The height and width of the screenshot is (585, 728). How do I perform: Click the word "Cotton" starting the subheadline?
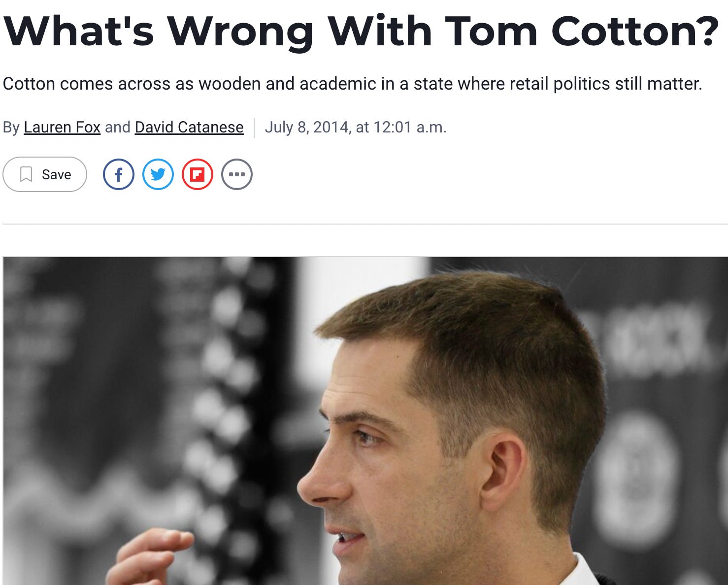pyautogui.click(x=29, y=84)
